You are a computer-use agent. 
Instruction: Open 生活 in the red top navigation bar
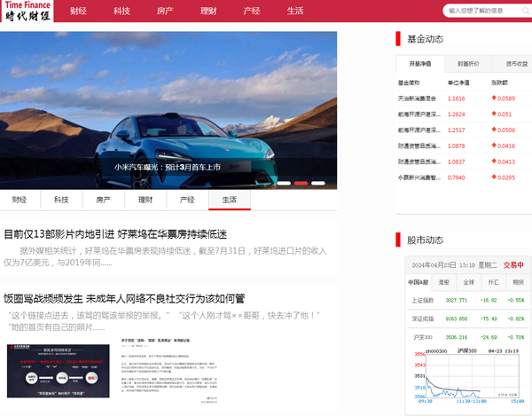(295, 11)
